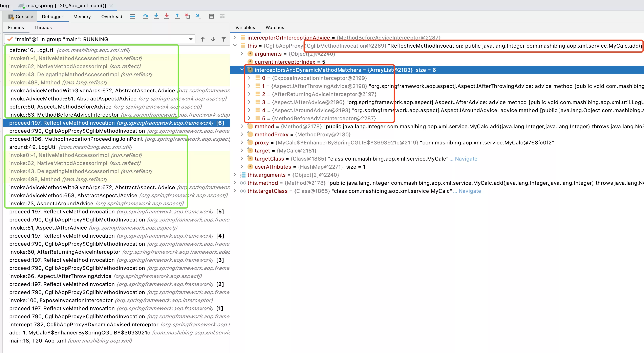Click the next frame down arrow

[213, 39]
